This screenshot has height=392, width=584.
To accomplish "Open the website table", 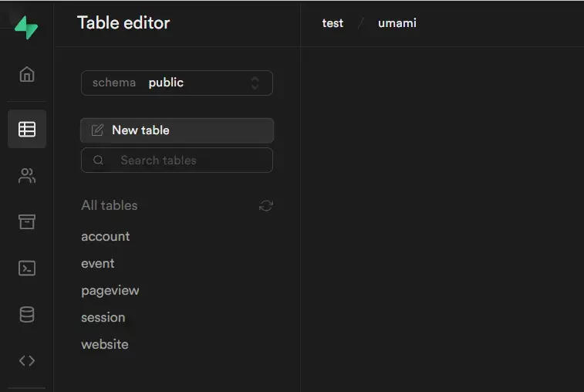I will [105, 344].
